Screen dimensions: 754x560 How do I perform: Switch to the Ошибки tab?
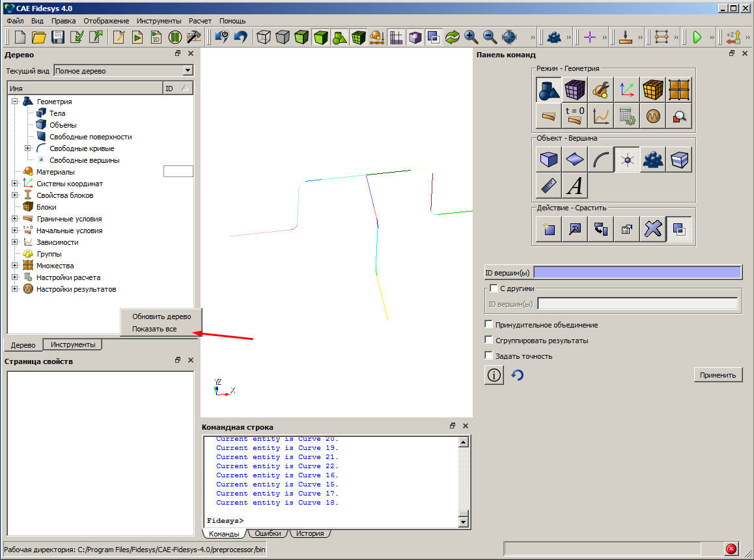pos(268,533)
